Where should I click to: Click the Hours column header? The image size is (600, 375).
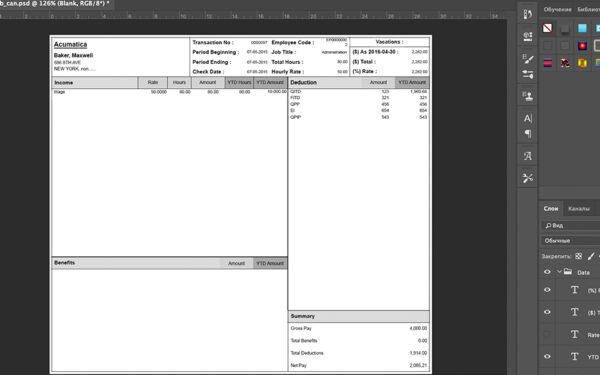(x=179, y=82)
